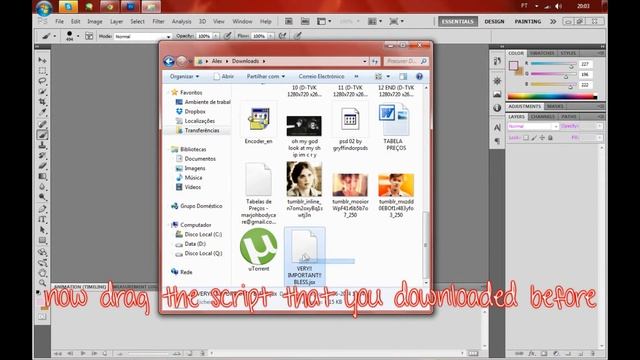This screenshot has height=360, width=640.
Task: Select the Rectangular Marquee tool
Action: click(x=42, y=71)
